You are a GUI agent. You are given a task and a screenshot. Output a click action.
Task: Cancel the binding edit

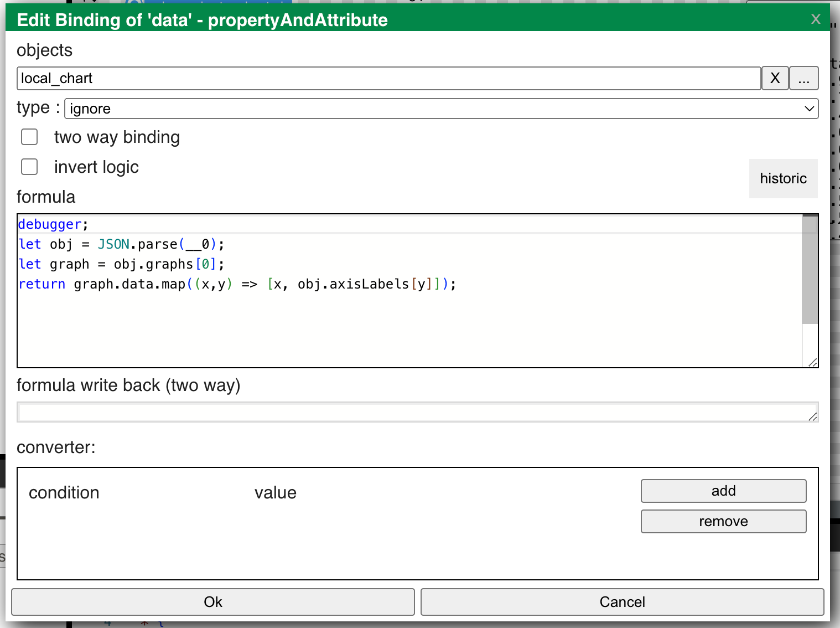click(623, 602)
